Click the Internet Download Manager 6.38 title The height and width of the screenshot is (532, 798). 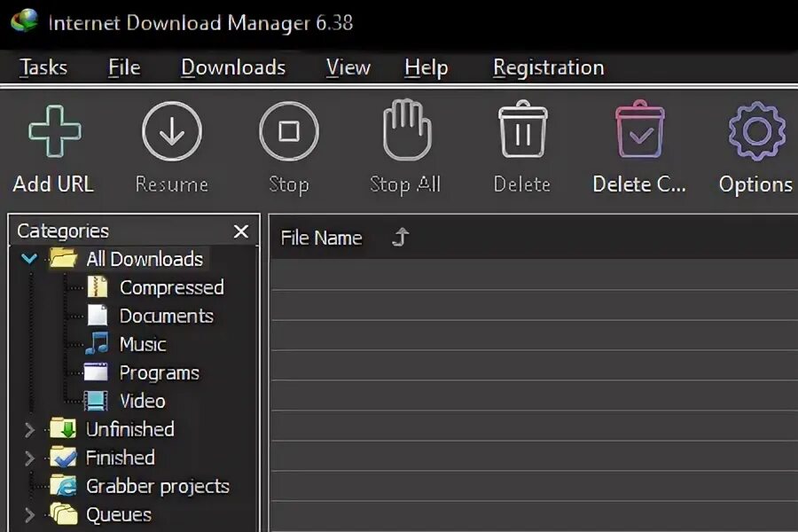click(x=200, y=23)
